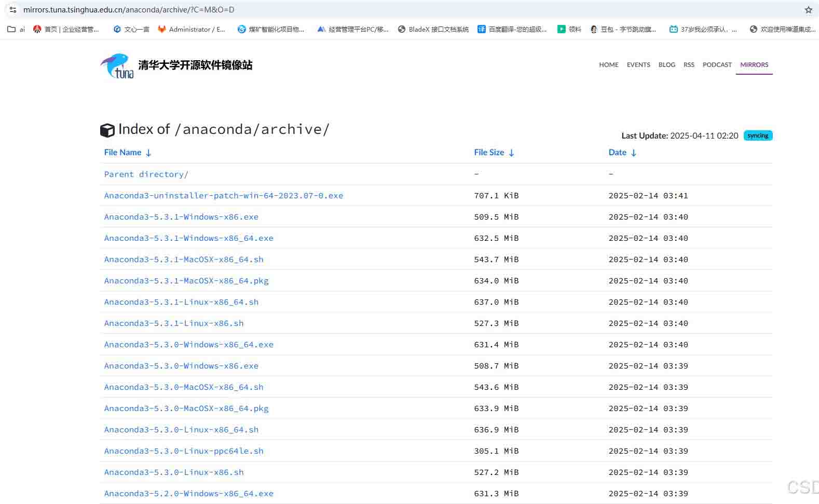Open the BladeX 接口文档系统 bookmark

[433, 30]
